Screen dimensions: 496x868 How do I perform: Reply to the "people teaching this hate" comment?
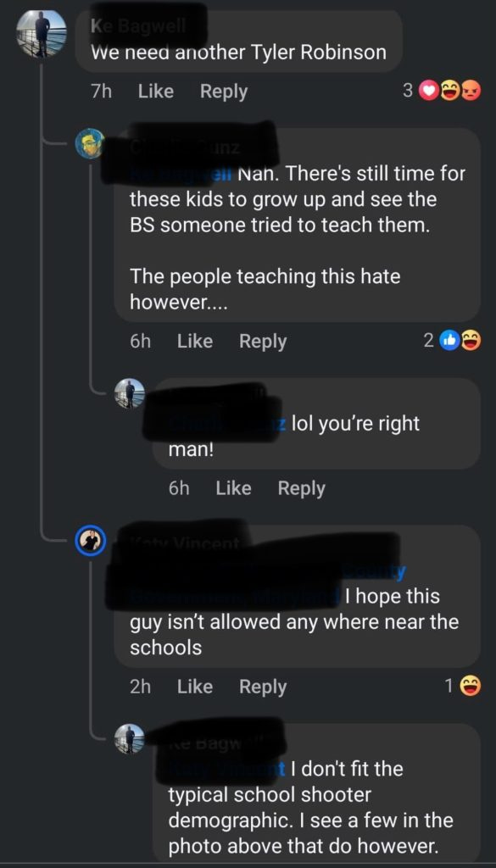(x=263, y=341)
